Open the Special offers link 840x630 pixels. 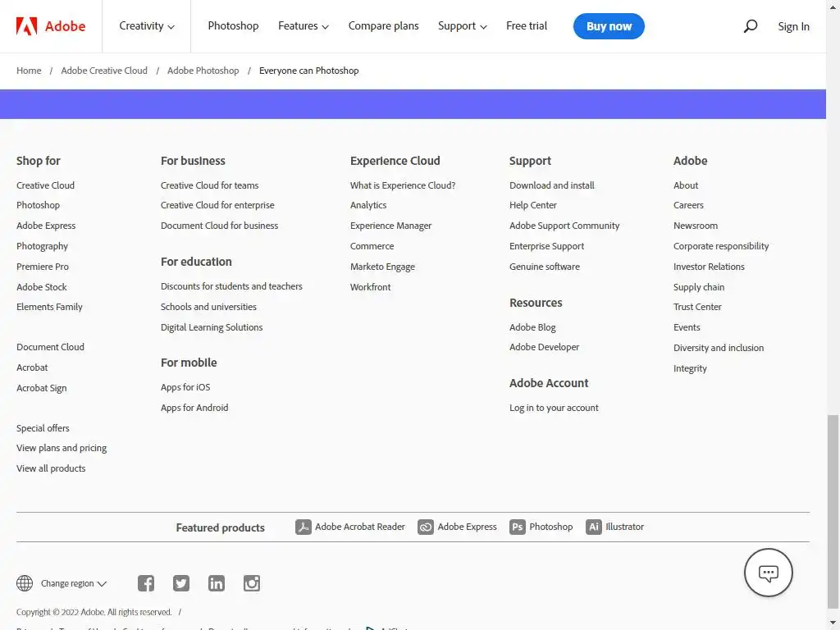click(x=43, y=428)
